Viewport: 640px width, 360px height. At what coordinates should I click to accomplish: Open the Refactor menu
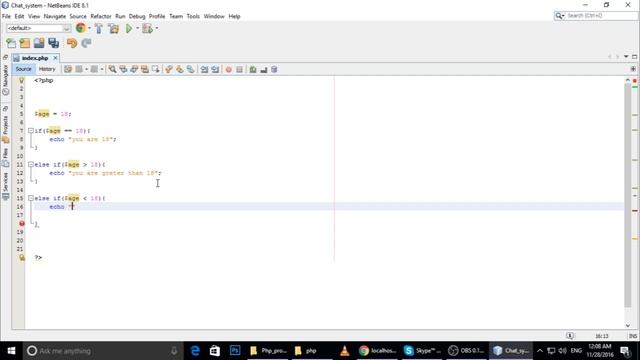click(x=101, y=16)
